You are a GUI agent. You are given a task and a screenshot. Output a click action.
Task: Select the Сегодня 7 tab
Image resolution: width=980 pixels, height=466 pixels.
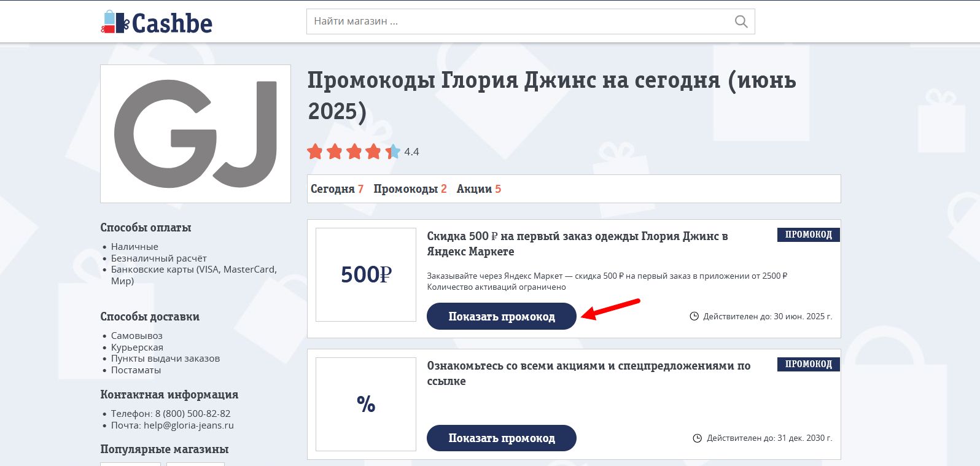(x=337, y=189)
